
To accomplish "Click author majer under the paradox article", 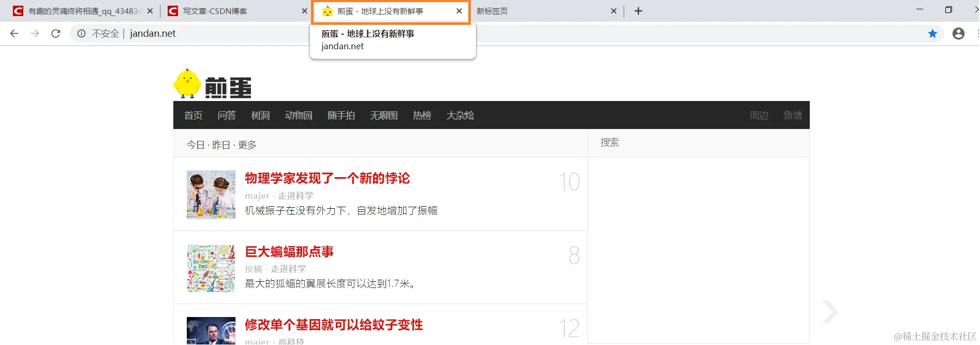I will coord(257,196).
